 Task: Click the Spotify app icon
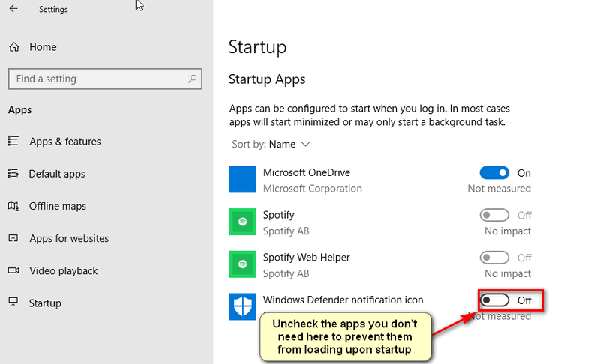pos(243,222)
